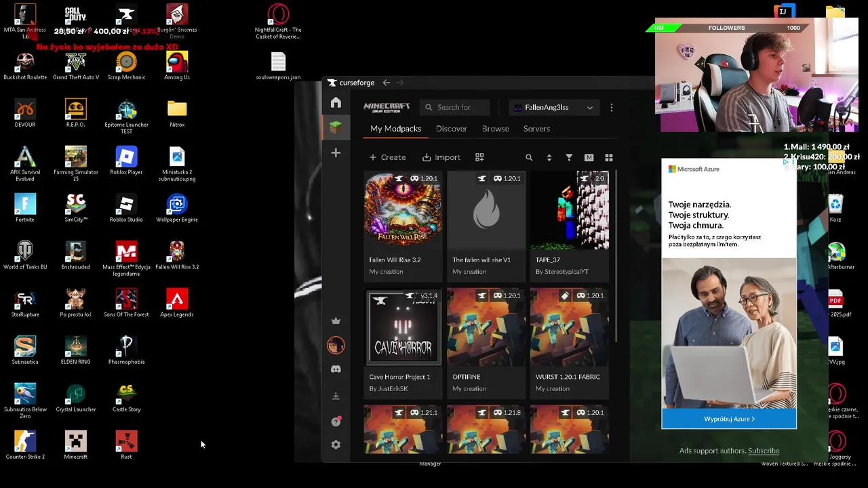
Task: Click the Minecraft Java Edition logo
Action: pos(387,107)
